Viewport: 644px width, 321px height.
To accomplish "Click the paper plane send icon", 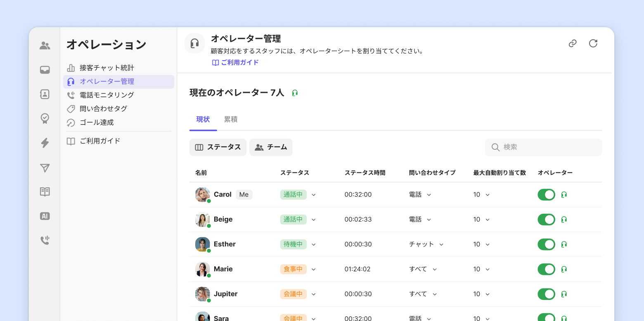I will click(45, 168).
